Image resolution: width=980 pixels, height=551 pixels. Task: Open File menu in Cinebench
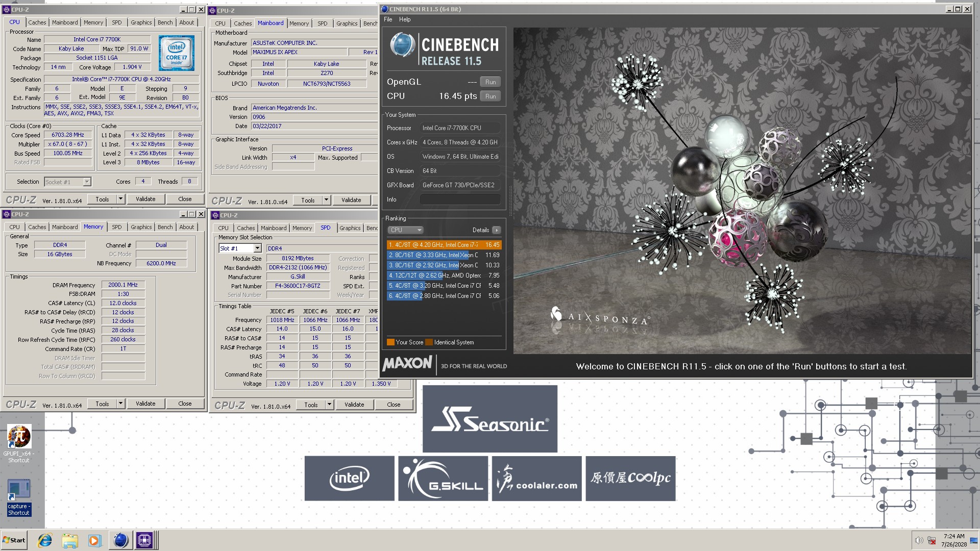pyautogui.click(x=388, y=19)
